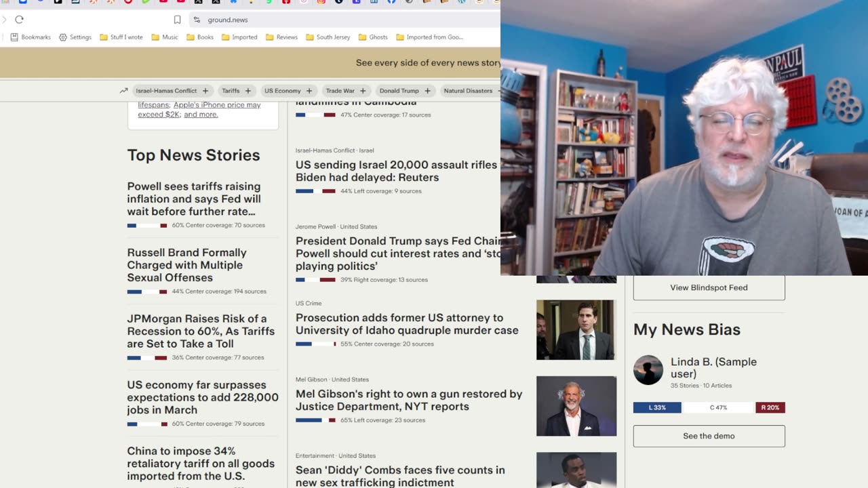Open the Idaho murder case thumbnail image
Screen dimensions: 868x488
click(576, 330)
